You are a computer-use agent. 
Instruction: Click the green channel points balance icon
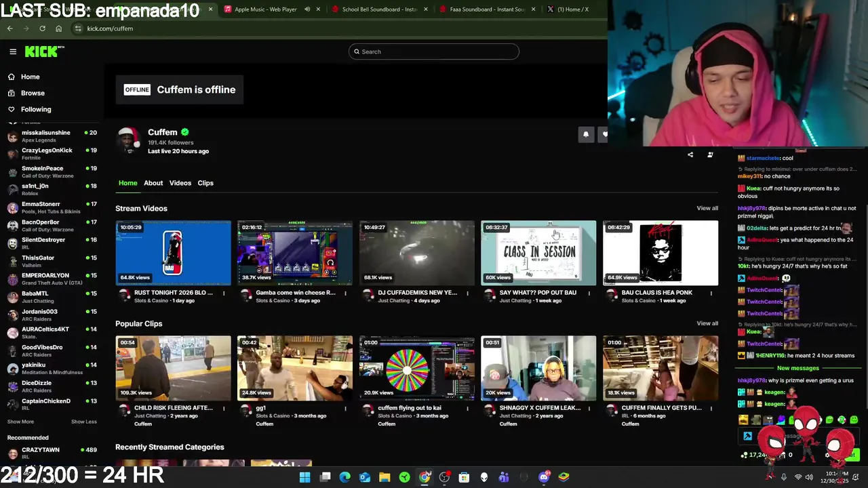[x=745, y=455]
